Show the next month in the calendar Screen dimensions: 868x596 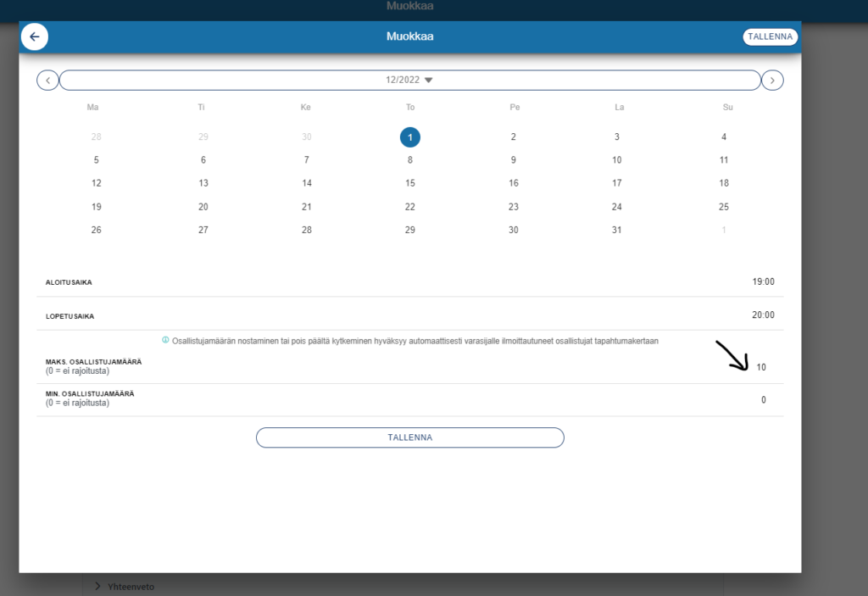coord(772,81)
